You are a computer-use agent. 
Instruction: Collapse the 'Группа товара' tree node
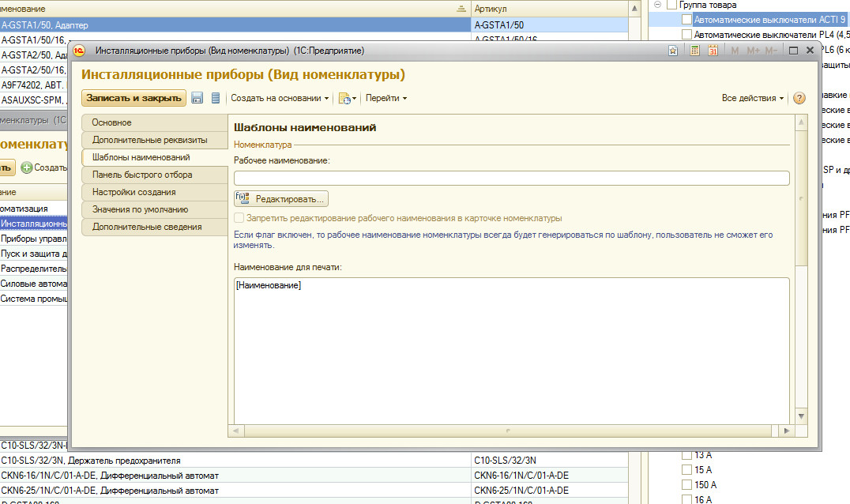point(657,5)
